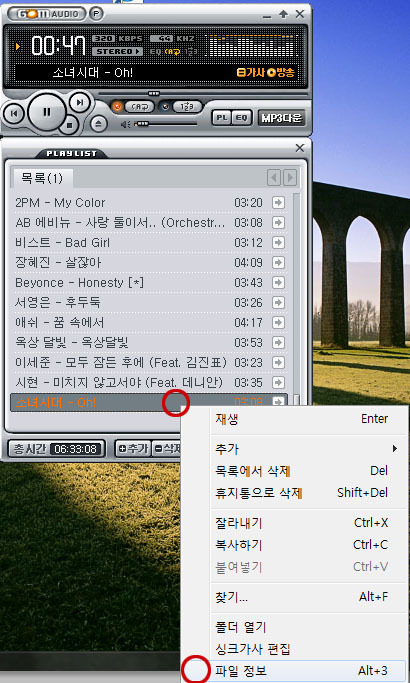The height and width of the screenshot is (683, 410).
Task: Toggle lyrics display with 가사 button
Action: 251,73
